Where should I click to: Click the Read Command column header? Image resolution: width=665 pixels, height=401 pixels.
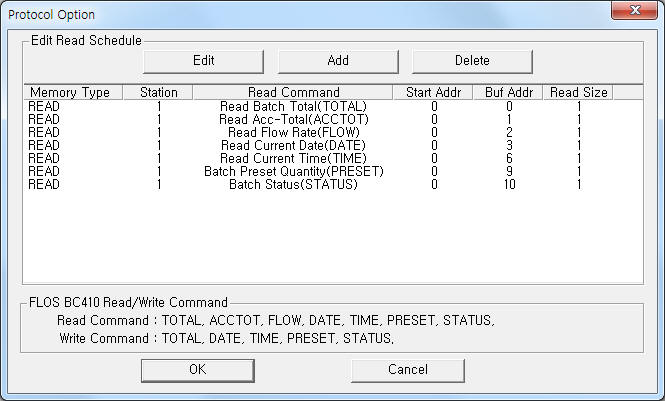pyautogui.click(x=293, y=92)
